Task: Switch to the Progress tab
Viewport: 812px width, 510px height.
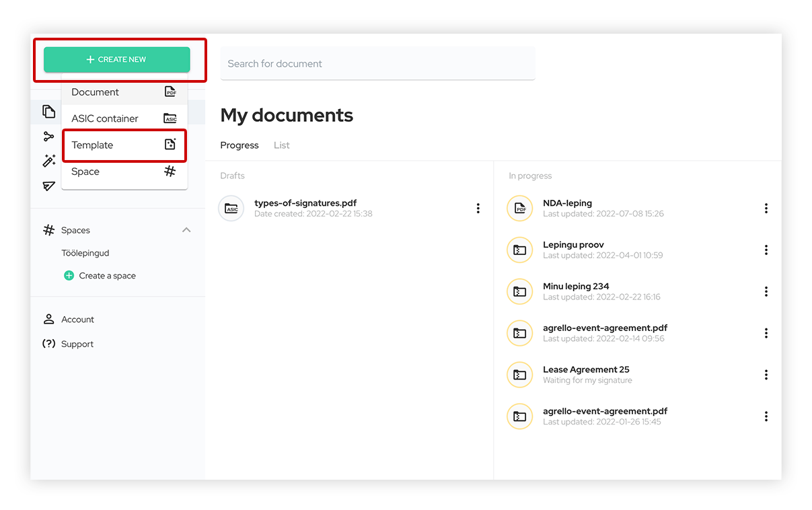Action: coord(239,145)
